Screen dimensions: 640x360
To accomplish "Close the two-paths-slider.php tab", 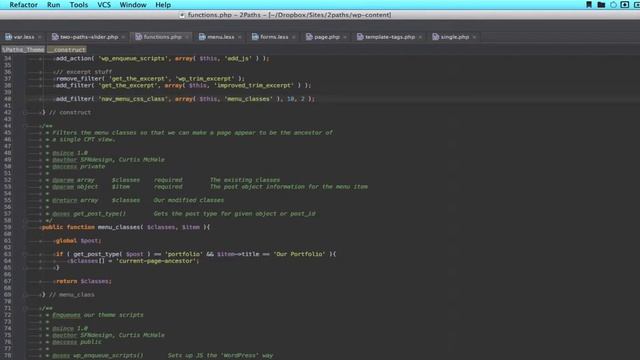I will [x=123, y=37].
